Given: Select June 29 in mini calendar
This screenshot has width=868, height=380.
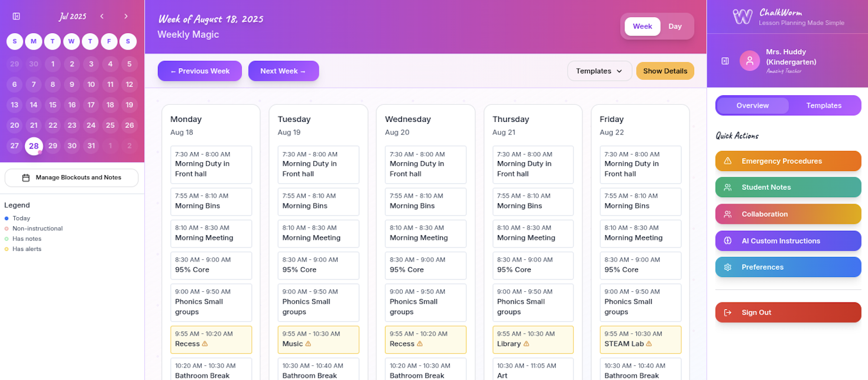Looking at the screenshot, I should point(15,65).
